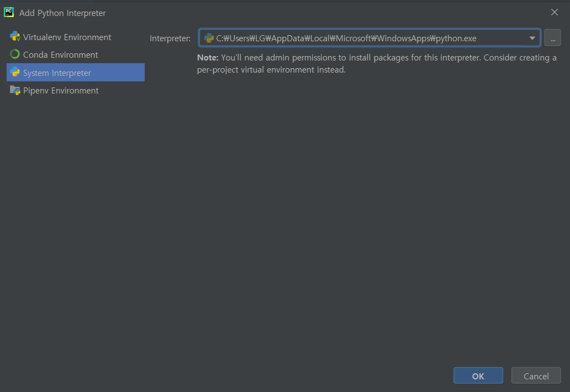Viewport: 570px width, 392px height.
Task: Select Virtualenv Environment in the sidebar
Action: click(75, 37)
